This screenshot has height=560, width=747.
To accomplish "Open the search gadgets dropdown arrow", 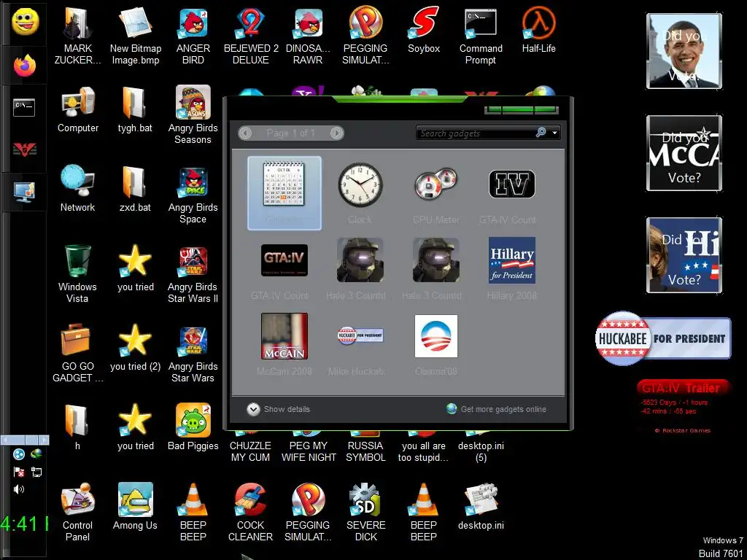I will pos(554,133).
